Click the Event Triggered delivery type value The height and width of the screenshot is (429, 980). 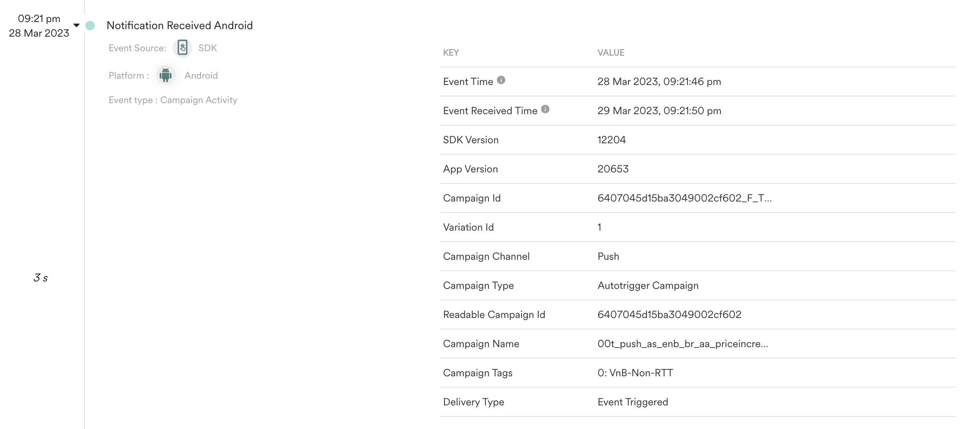pyautogui.click(x=632, y=402)
